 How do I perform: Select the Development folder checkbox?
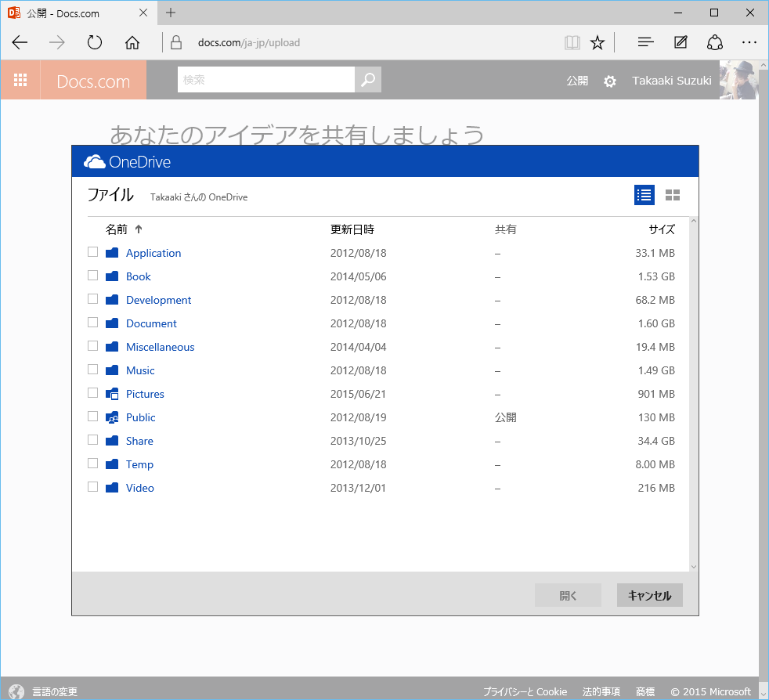pyautogui.click(x=92, y=299)
